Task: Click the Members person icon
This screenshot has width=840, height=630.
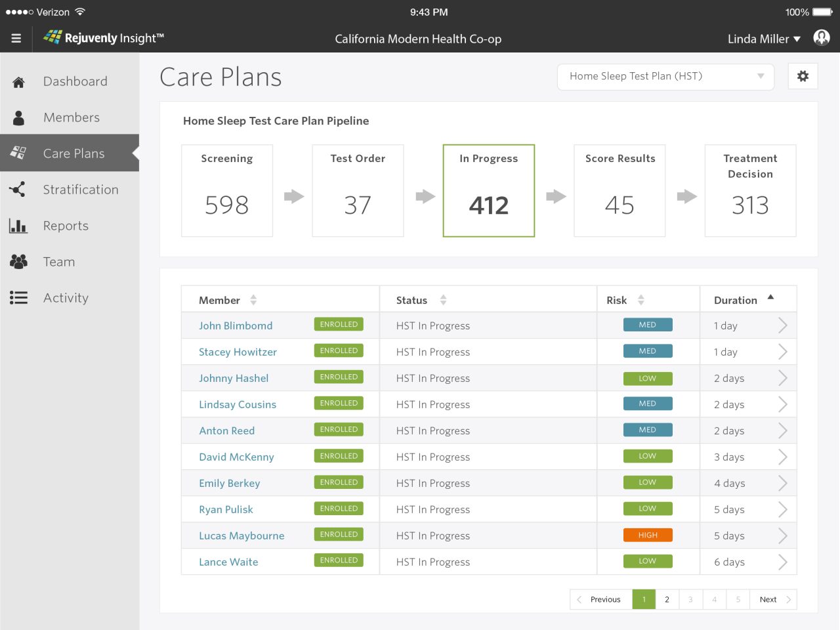Action: click(x=18, y=118)
